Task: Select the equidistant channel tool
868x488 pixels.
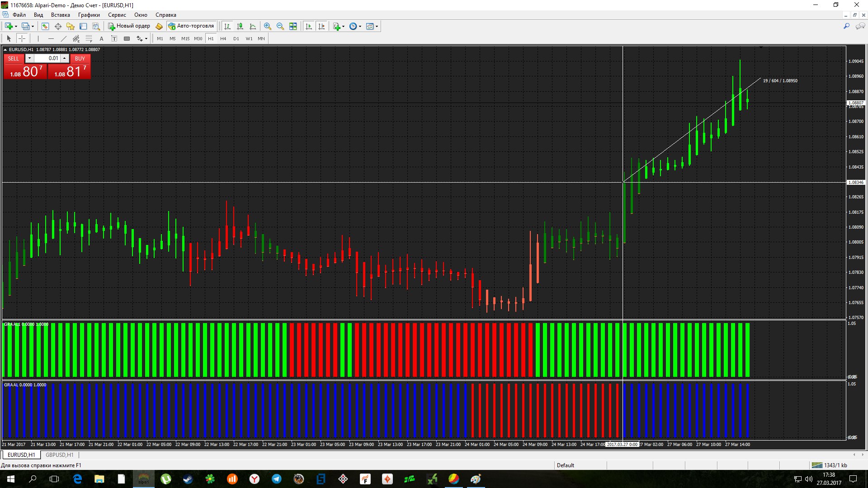Action: pyautogui.click(x=76, y=39)
